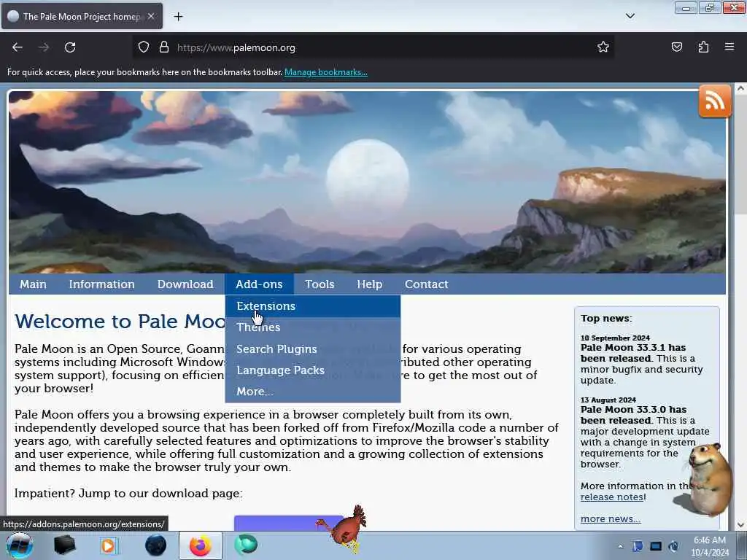Open the Windows Start orb
This screenshot has height=560, width=747.
pos(19,545)
